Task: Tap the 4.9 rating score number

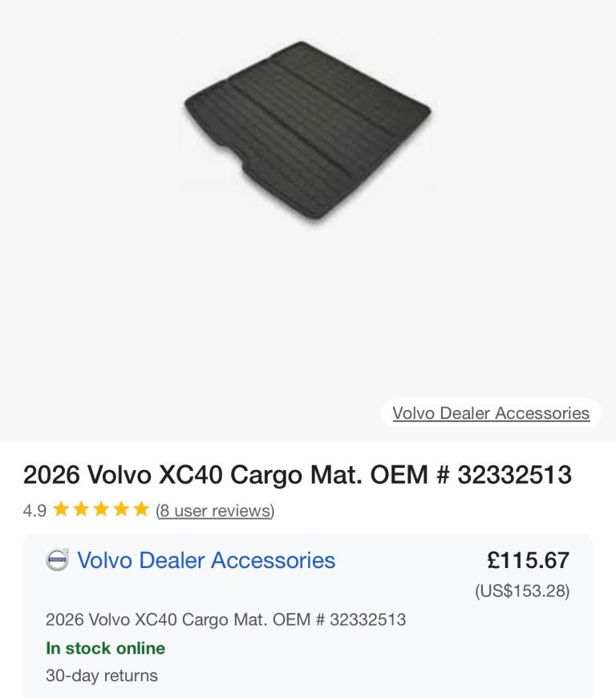Action: 34,510
